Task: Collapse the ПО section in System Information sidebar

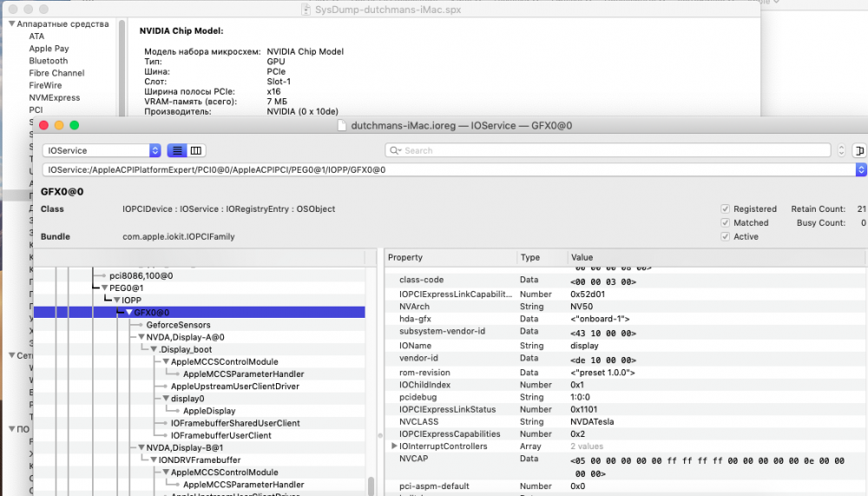Action: [11, 429]
